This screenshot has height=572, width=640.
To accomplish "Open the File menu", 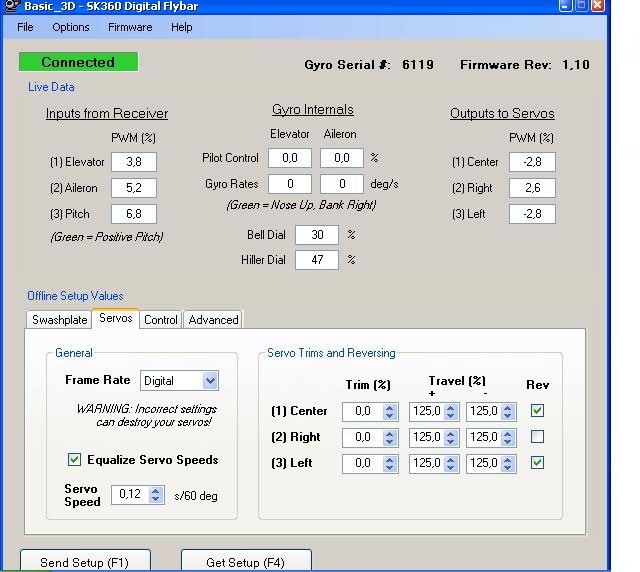I will (x=25, y=27).
